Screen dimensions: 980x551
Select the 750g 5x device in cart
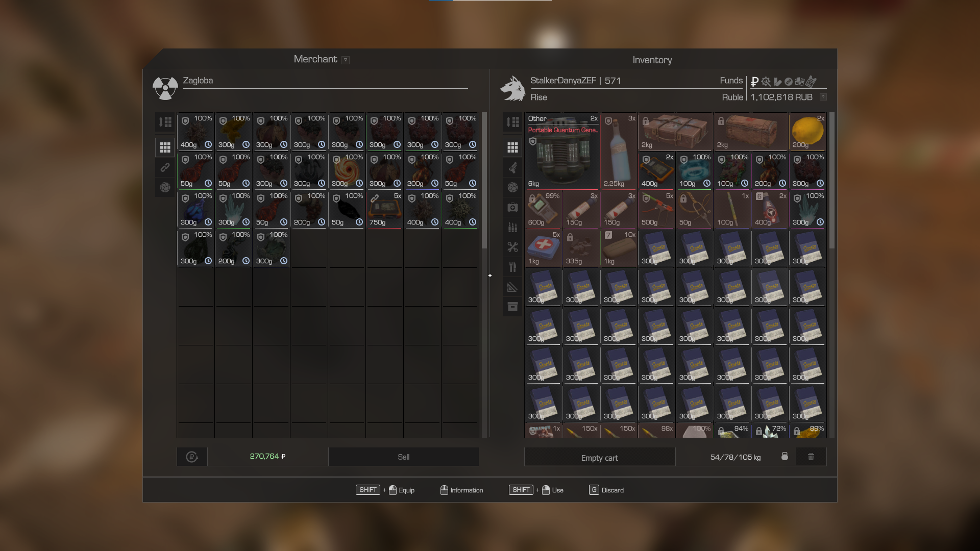click(384, 209)
